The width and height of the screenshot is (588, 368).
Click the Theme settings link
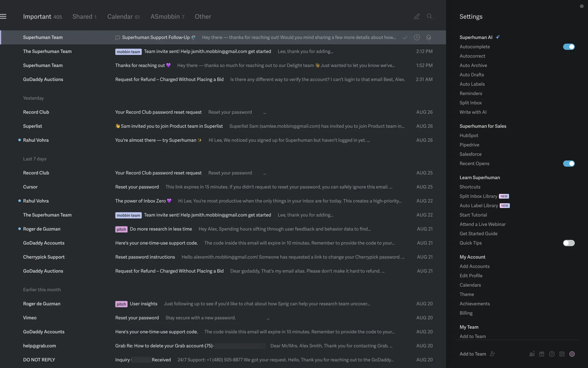[x=466, y=294]
